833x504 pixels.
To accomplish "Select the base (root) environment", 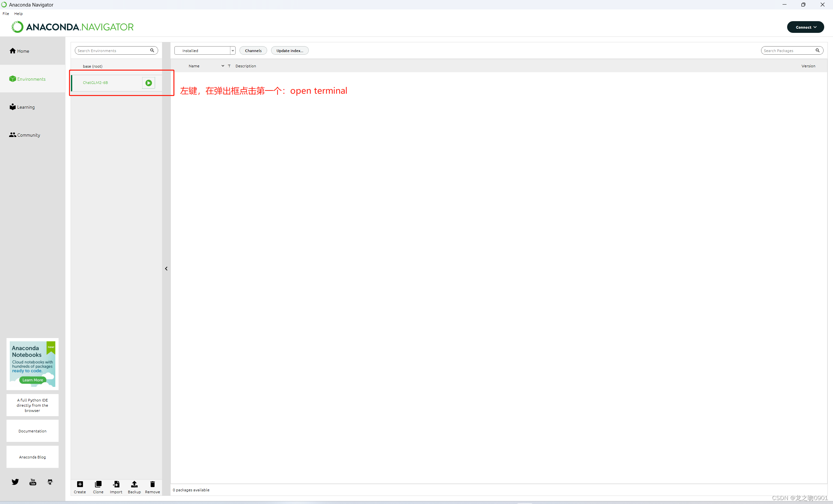I will tap(92, 65).
